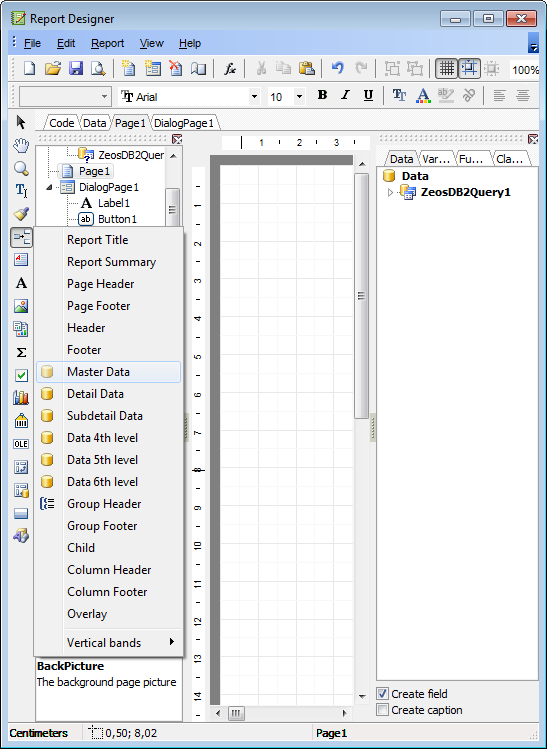This screenshot has width=547, height=749.
Task: Open the font size dropdown
Action: pyautogui.click(x=299, y=96)
